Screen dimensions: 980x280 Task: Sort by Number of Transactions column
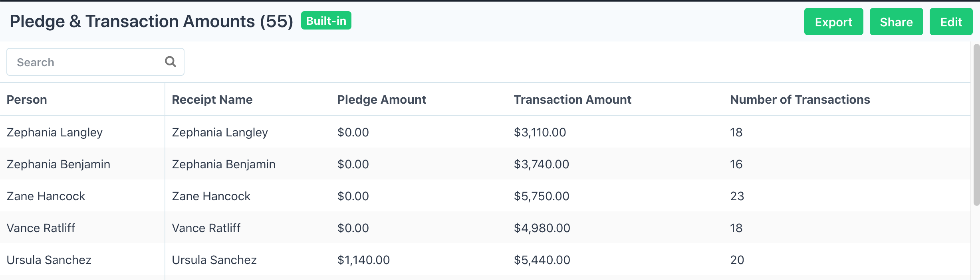point(800,99)
